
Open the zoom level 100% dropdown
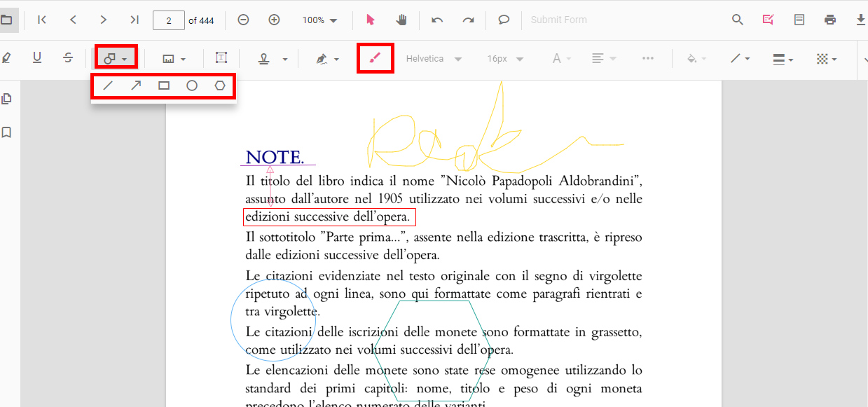click(319, 20)
